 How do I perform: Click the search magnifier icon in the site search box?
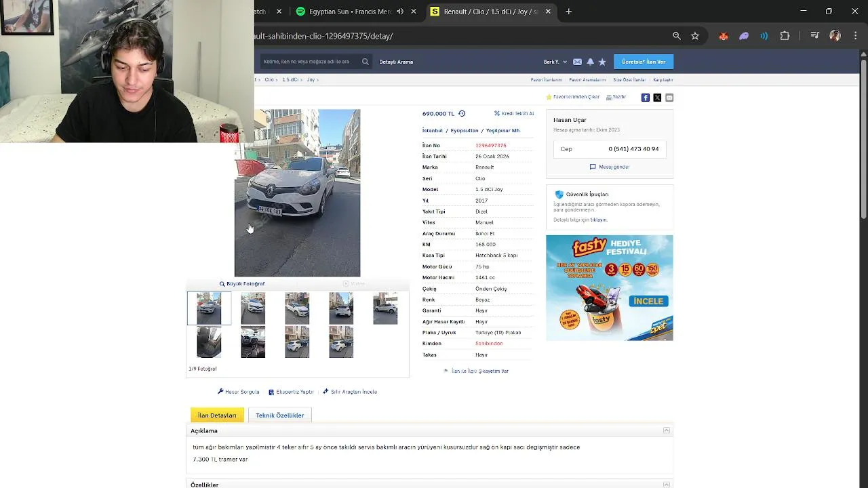(366, 62)
